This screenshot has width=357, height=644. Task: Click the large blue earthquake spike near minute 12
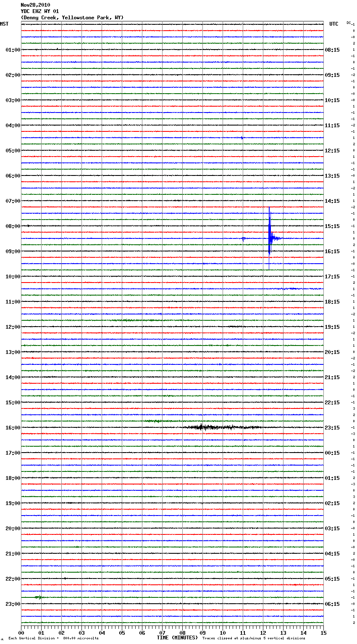(x=270, y=238)
